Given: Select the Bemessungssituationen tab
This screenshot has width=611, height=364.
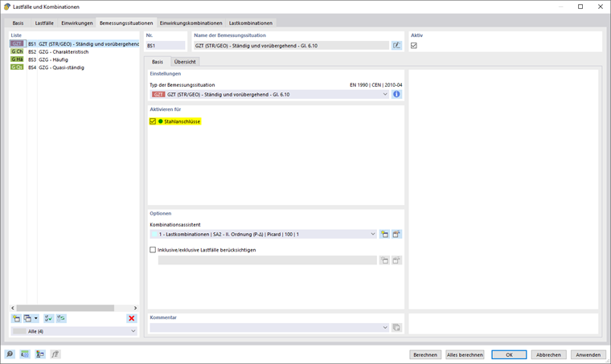Looking at the screenshot, I should pyautogui.click(x=126, y=23).
